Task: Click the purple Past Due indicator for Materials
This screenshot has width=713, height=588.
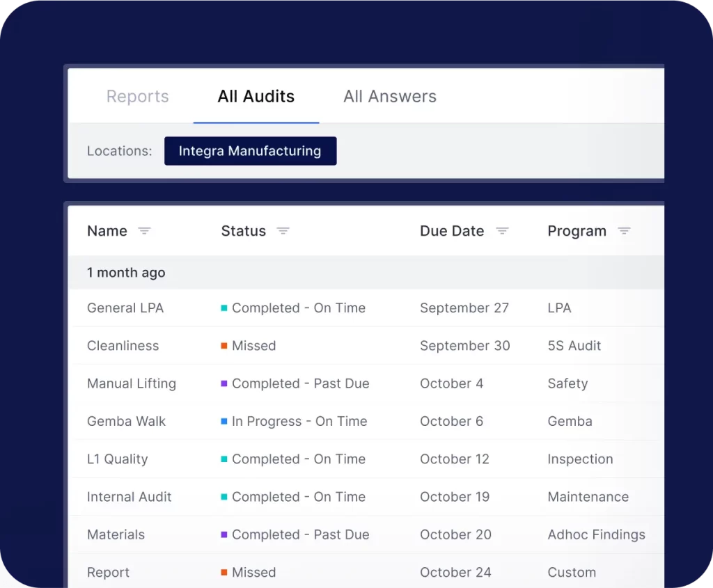Action: (x=226, y=534)
